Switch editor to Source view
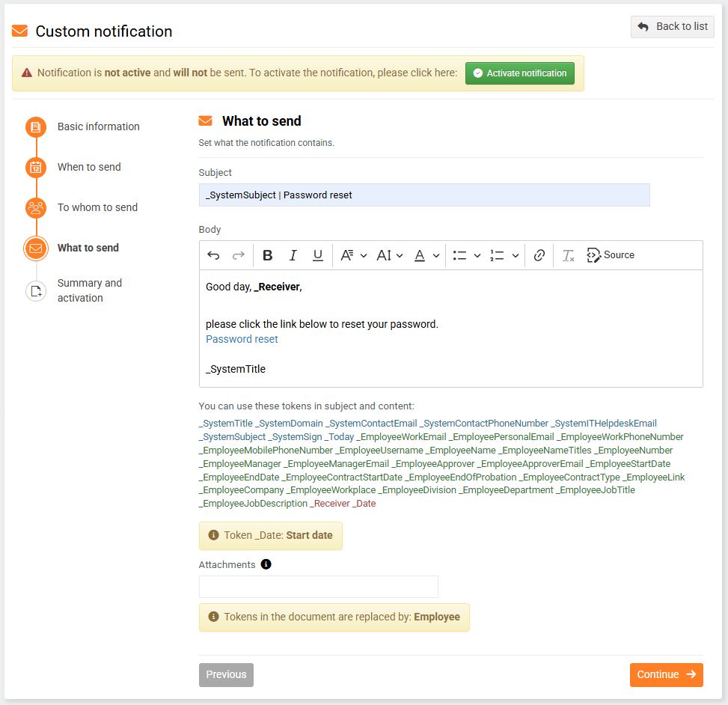728x705 pixels. click(x=611, y=255)
